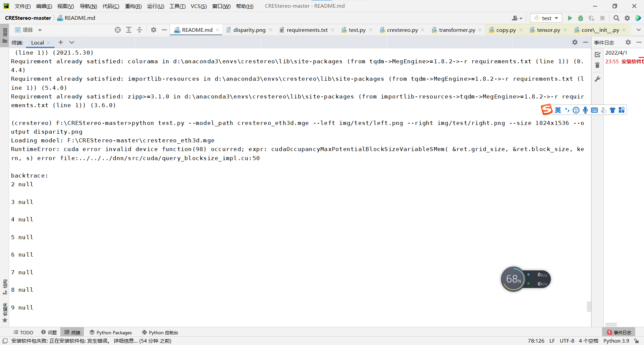The height and width of the screenshot is (345, 644).
Task: Open Sogou soft keyboard icon
Action: point(594,110)
